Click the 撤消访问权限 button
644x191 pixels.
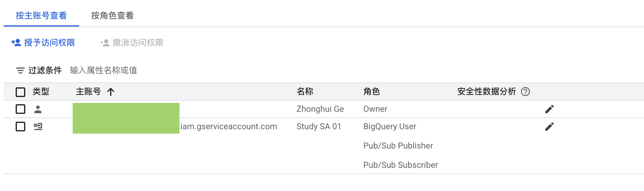point(138,43)
